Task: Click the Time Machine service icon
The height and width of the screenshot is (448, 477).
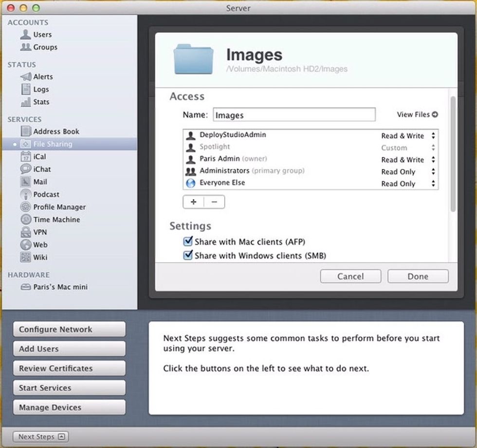Action: (26, 220)
